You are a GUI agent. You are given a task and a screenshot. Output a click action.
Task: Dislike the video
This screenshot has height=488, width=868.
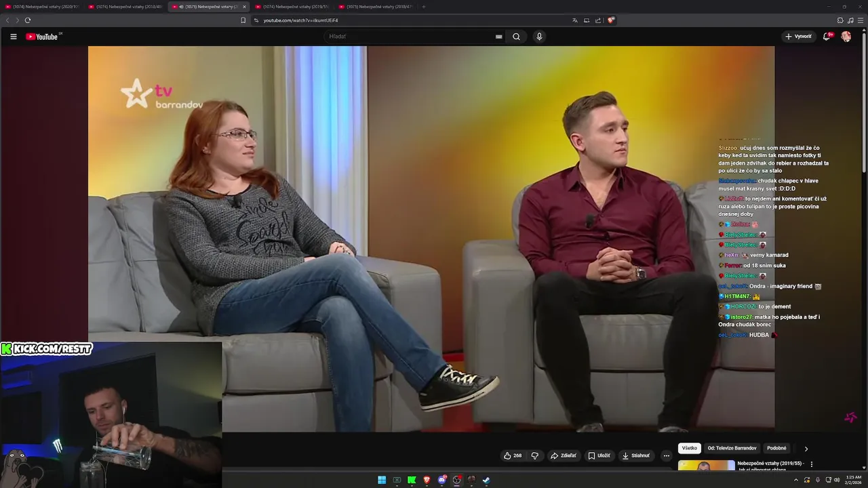click(534, 455)
